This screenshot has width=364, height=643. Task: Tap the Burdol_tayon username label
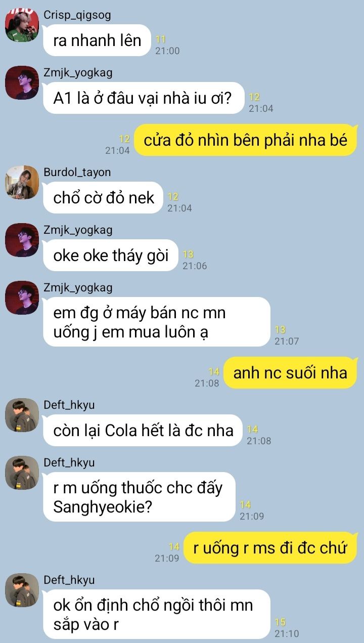pyautogui.click(x=77, y=172)
